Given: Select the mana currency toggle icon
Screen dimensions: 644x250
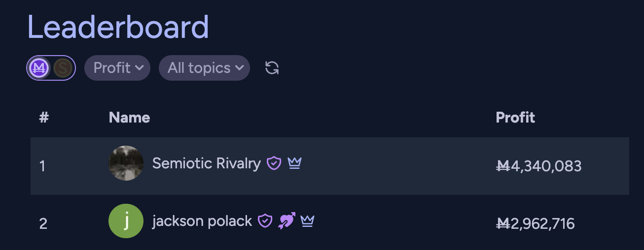Looking at the screenshot, I should tap(39, 68).
